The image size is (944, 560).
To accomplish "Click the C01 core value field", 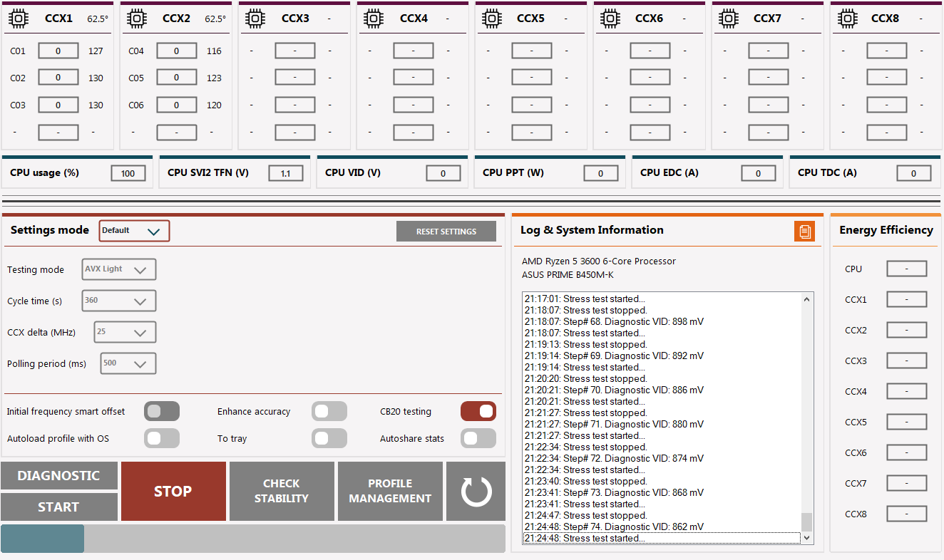I will 58,51.
